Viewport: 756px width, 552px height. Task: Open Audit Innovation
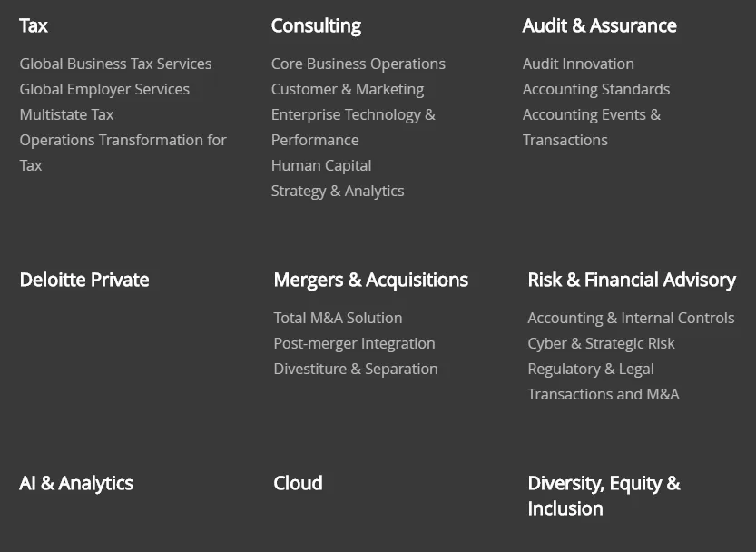pyautogui.click(x=578, y=64)
